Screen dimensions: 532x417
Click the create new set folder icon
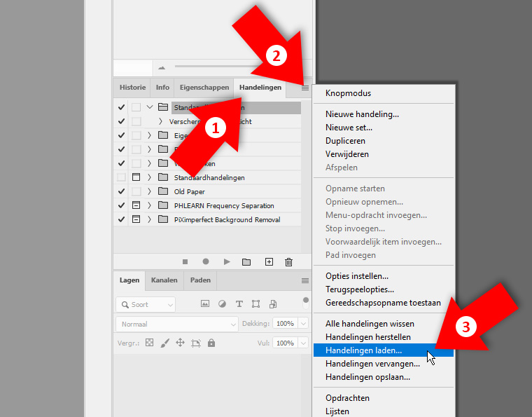[246, 261]
